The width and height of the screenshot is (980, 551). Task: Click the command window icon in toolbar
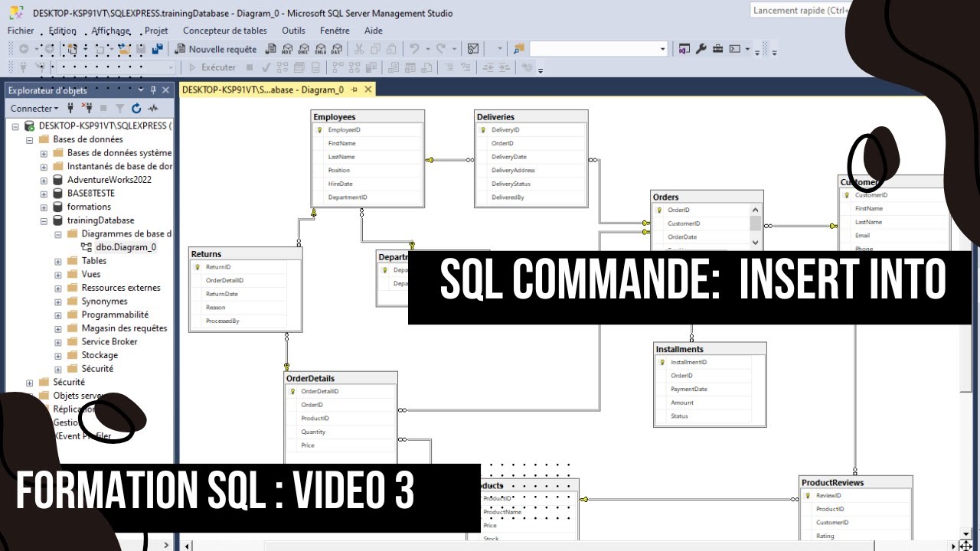pyautogui.click(x=735, y=49)
